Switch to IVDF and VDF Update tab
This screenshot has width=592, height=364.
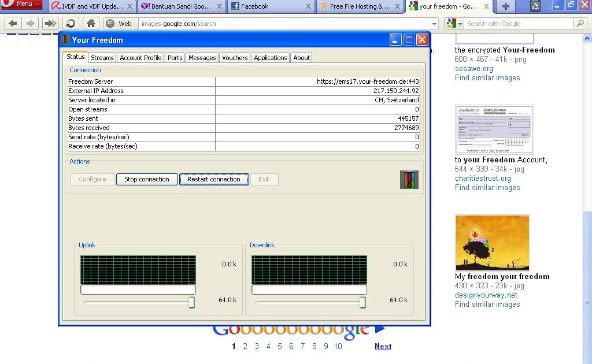pyautogui.click(x=92, y=6)
